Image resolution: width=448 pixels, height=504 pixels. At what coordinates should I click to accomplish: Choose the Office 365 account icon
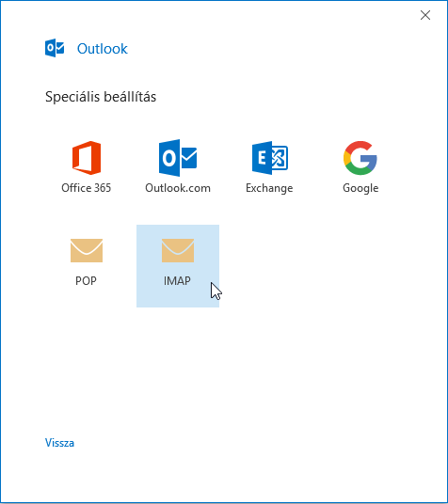point(87,158)
